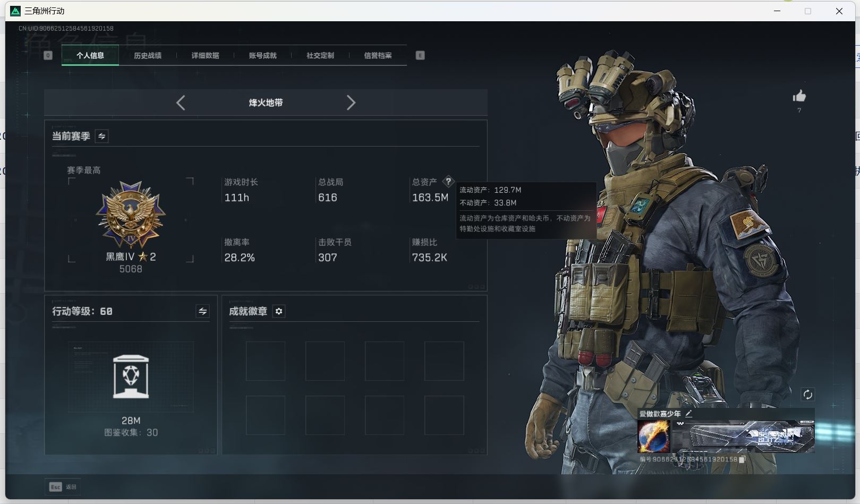The image size is (860, 504).
Task: Toggle the operation level swap button
Action: click(x=202, y=311)
